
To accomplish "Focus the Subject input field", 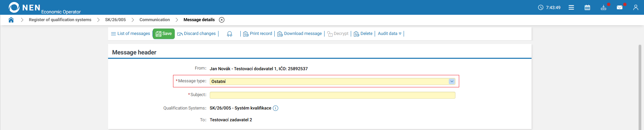I will point(332,95).
